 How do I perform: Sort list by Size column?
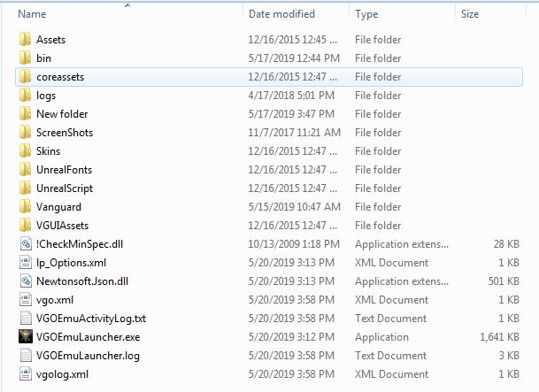pos(470,14)
